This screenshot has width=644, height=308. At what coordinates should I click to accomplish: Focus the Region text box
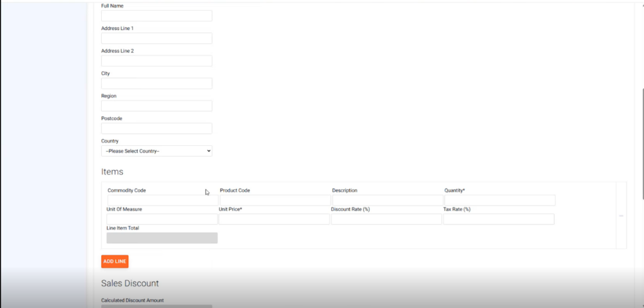pyautogui.click(x=157, y=106)
